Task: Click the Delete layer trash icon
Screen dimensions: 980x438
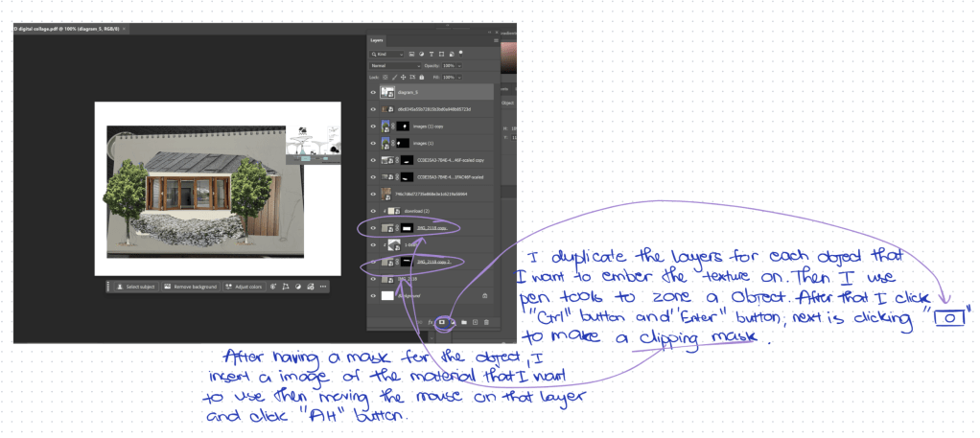Action: (486, 322)
